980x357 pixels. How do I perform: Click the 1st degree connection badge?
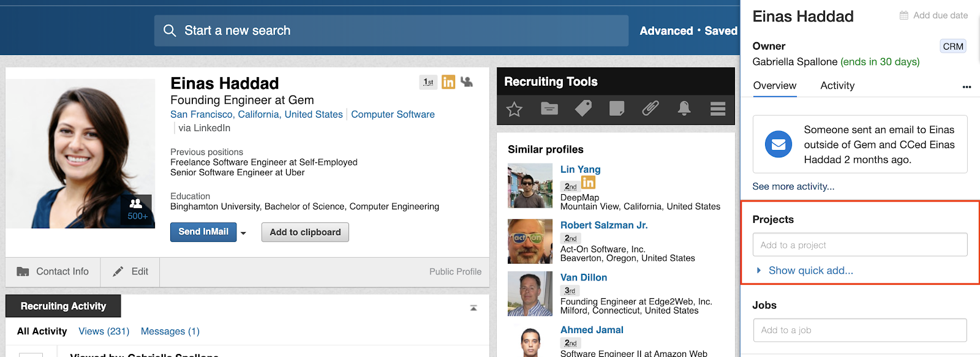click(429, 82)
